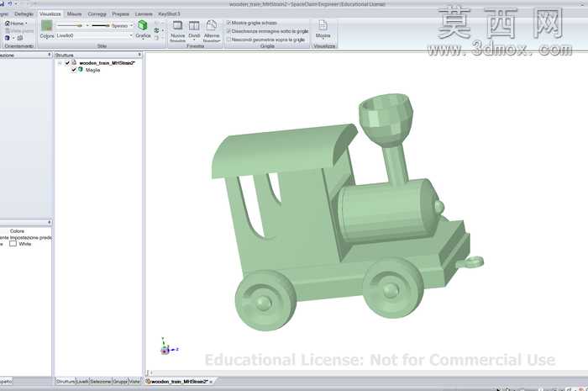Select the wooden_train_MHStrain2 document tab
588x391 pixels.
179,381
